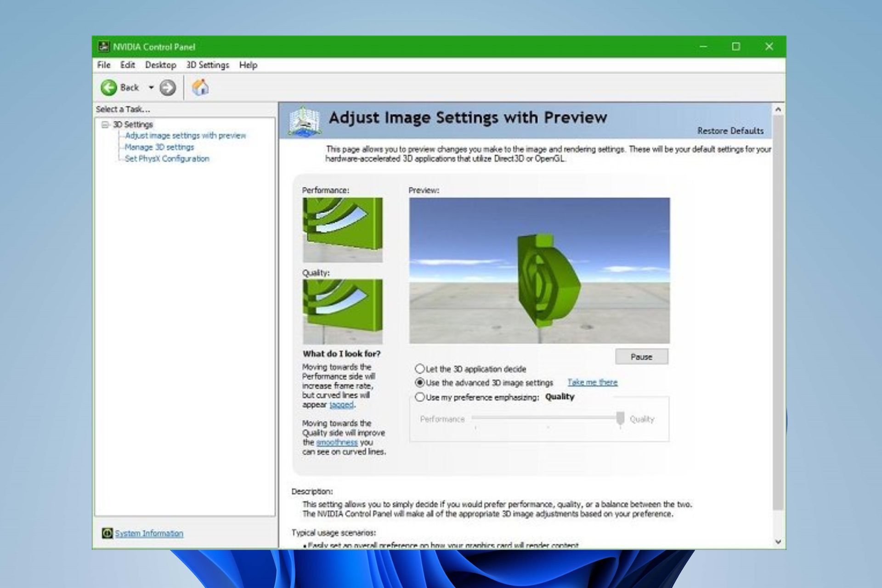Click the Adjust Image Settings header icon
Image resolution: width=882 pixels, height=588 pixels.
pos(304,121)
